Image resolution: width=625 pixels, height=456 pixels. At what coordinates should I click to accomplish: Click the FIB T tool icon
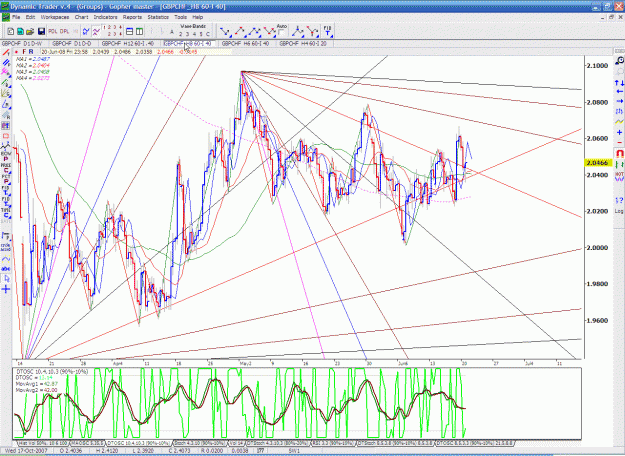pos(327,31)
